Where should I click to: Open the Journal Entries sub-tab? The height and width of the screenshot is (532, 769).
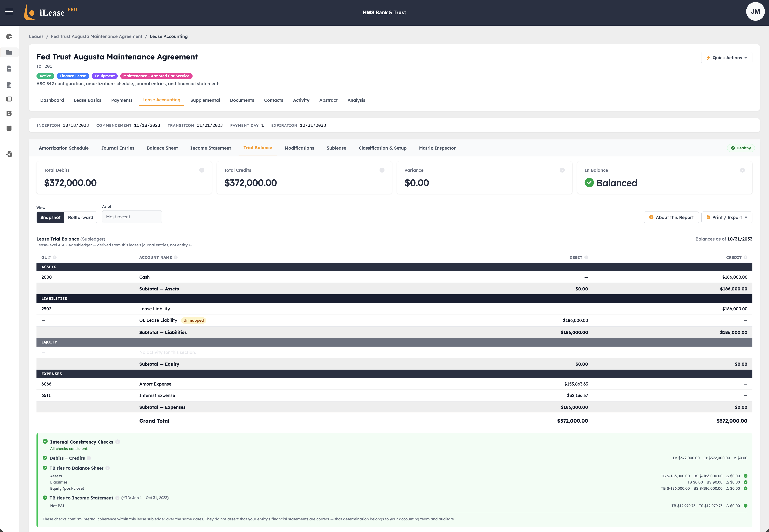point(118,148)
